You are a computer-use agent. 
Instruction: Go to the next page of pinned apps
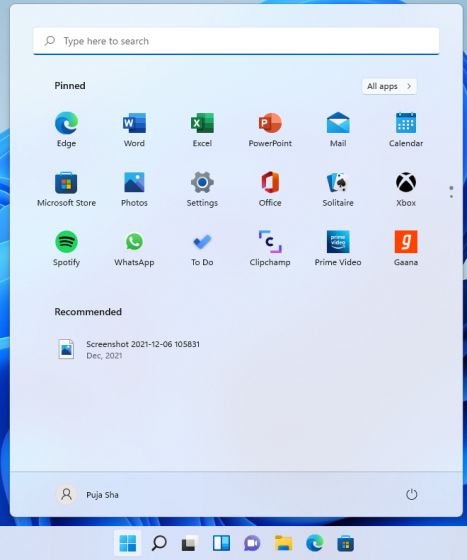click(451, 196)
